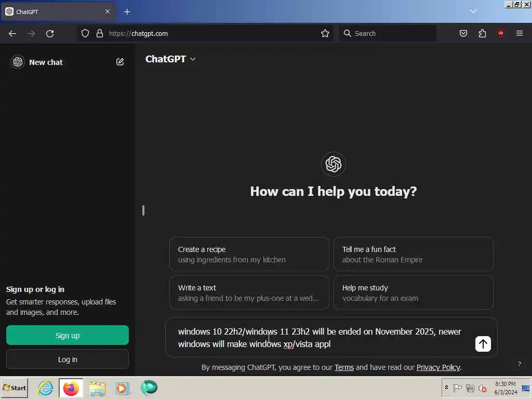Click the show desktop tray icon
This screenshot has height=399, width=532.
526,388
